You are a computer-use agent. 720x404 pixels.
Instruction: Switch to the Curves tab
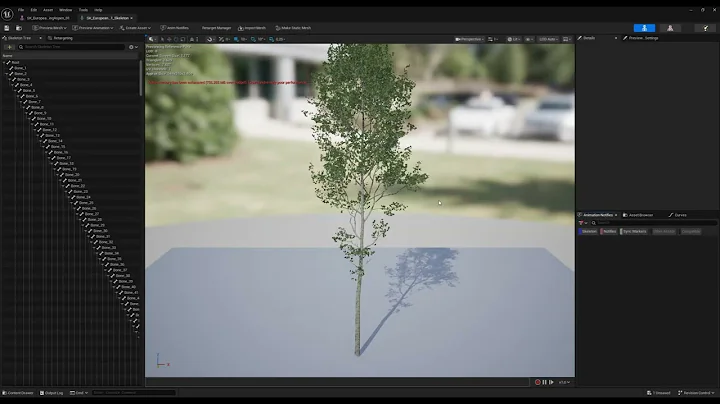point(678,215)
